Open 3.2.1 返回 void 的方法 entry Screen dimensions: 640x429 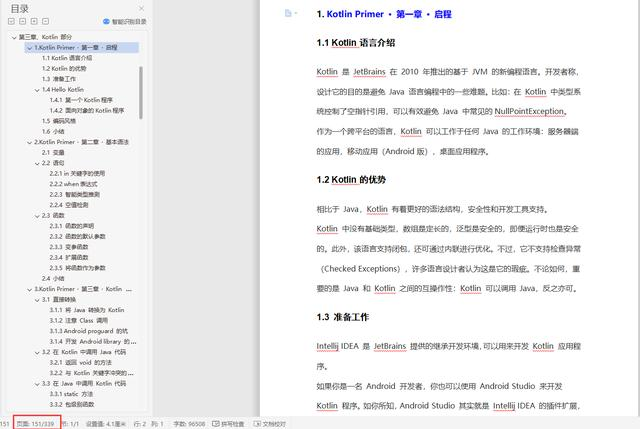click(x=80, y=363)
